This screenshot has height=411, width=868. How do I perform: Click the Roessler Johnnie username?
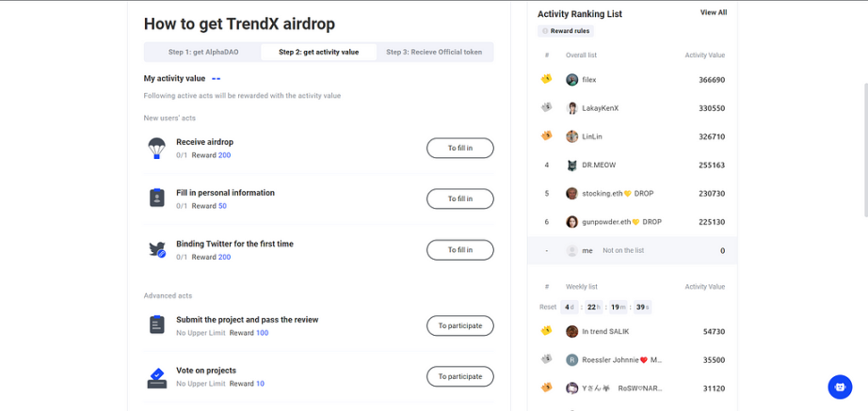[622, 360]
